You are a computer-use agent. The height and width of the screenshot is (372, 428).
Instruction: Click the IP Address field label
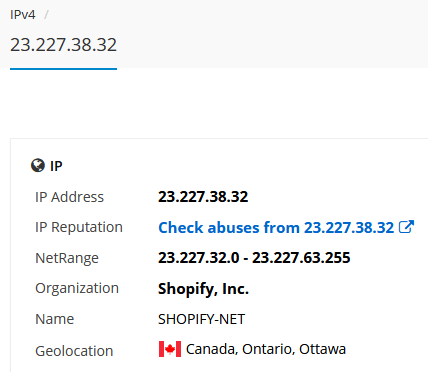(69, 197)
